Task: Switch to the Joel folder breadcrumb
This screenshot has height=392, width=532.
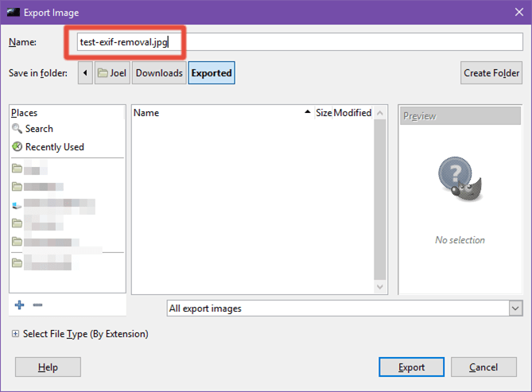Action: point(112,72)
